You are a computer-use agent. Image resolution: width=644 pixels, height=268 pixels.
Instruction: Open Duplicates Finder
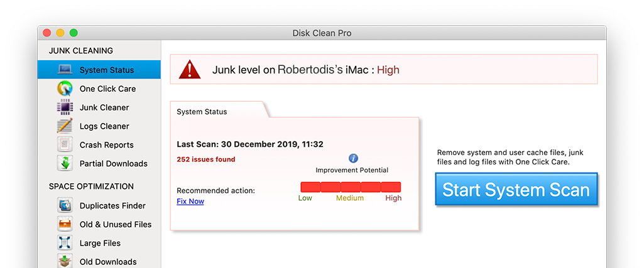(99, 205)
